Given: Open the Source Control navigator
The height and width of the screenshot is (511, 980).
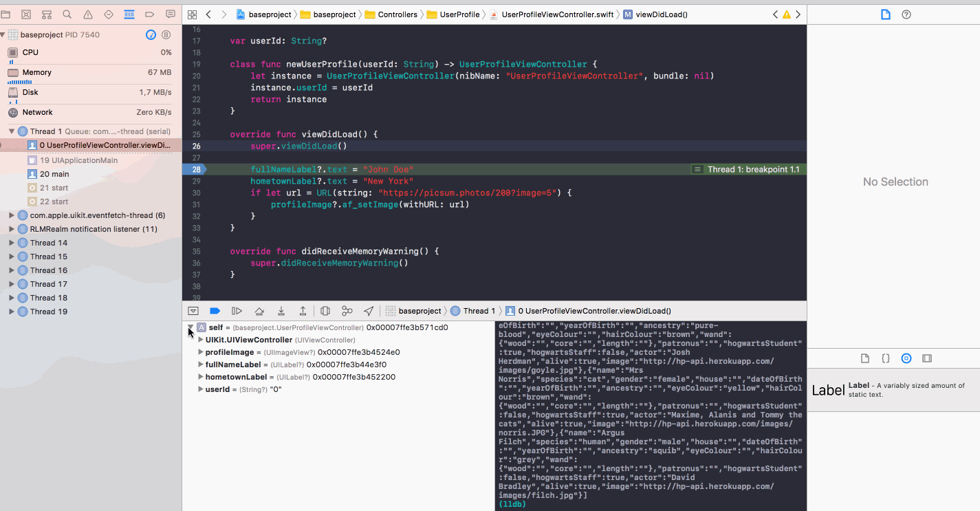Looking at the screenshot, I should pos(26,14).
